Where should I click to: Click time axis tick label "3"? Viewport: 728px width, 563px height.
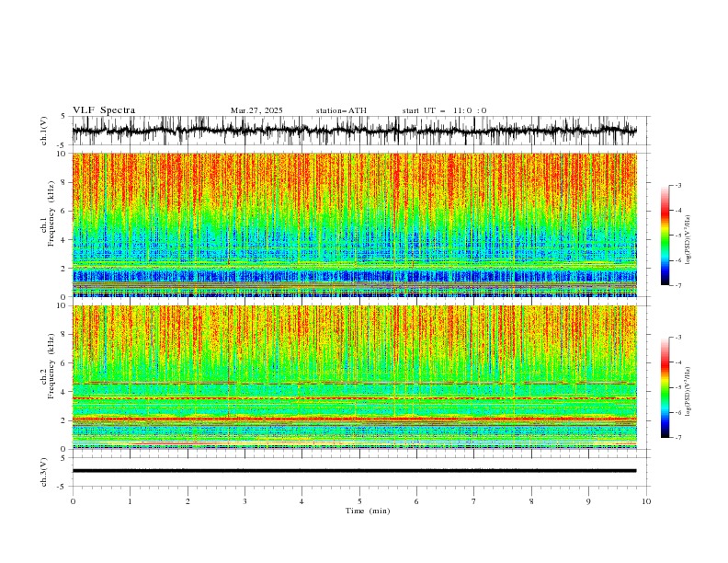coord(245,501)
